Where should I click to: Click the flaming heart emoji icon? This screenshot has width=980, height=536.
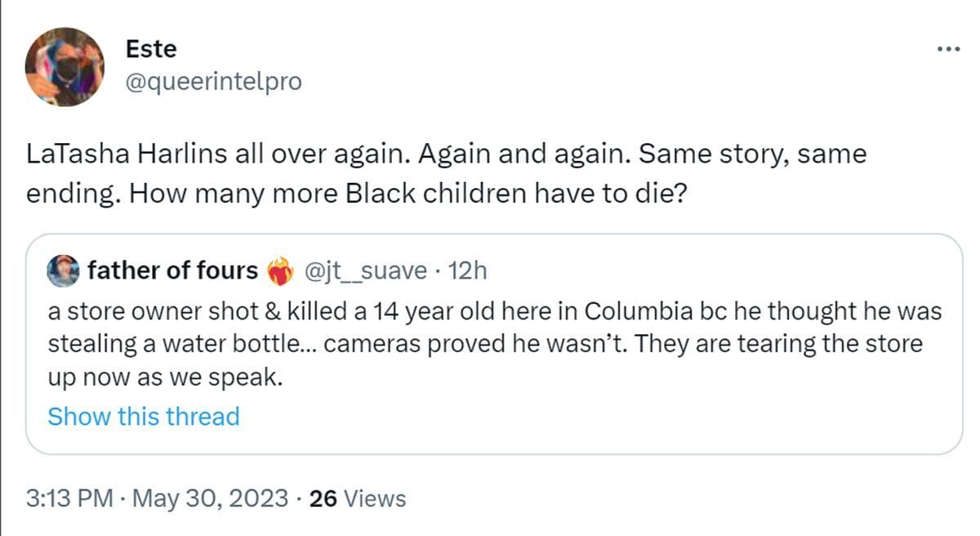tap(281, 271)
